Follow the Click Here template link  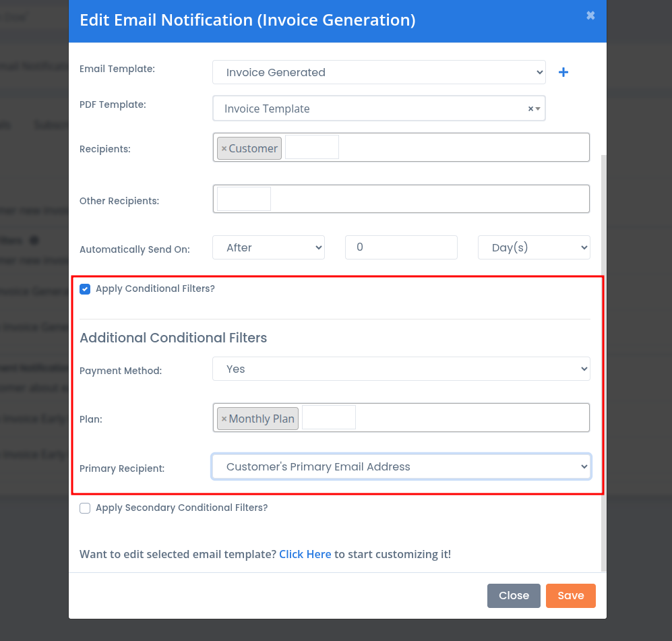(305, 554)
